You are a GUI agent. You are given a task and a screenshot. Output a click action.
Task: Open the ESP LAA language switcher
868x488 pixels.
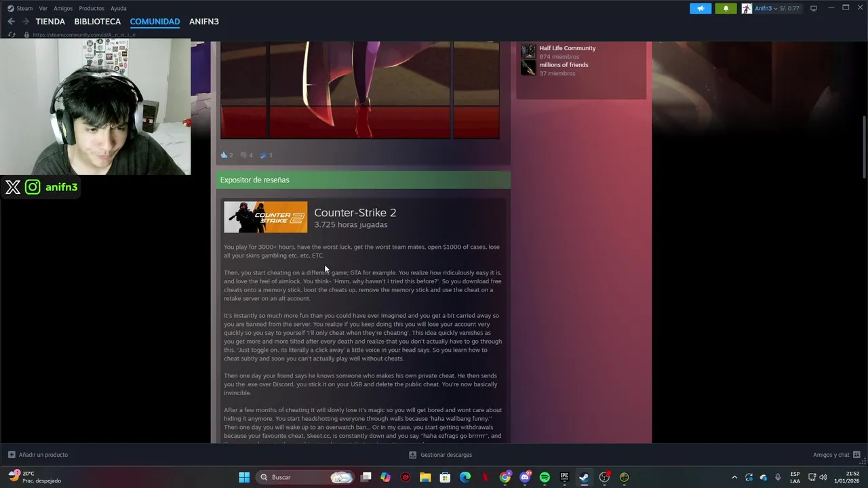click(795, 477)
